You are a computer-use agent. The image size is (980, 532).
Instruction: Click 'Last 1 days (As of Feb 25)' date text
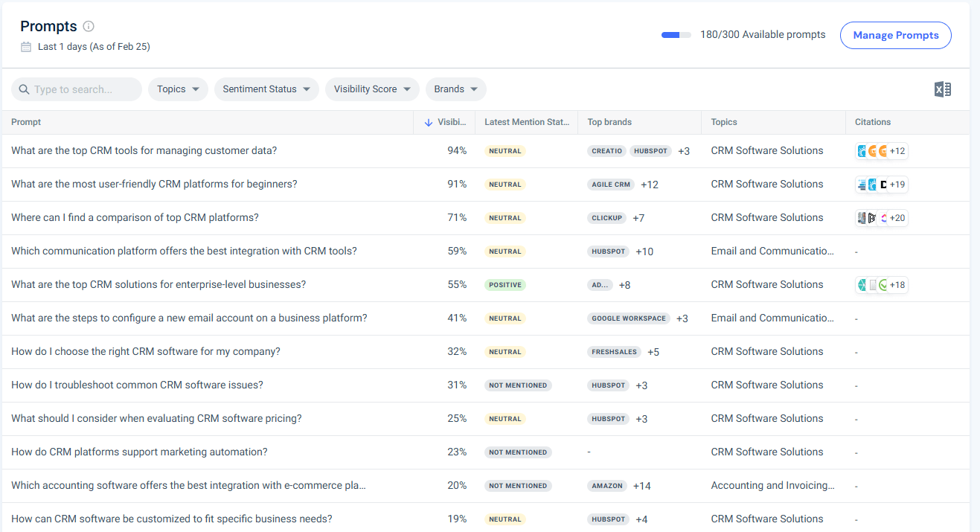(x=94, y=47)
